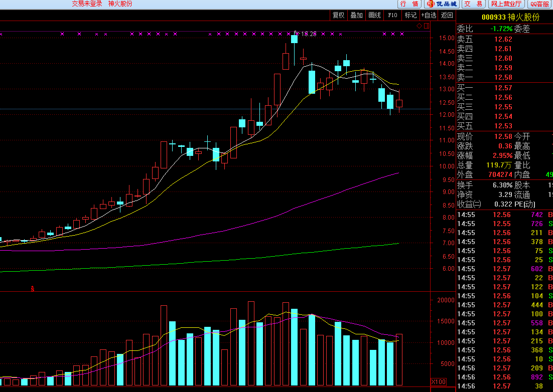Click the 6.00 price axis label
Screen dimensions: 553x392
[x=449, y=268]
